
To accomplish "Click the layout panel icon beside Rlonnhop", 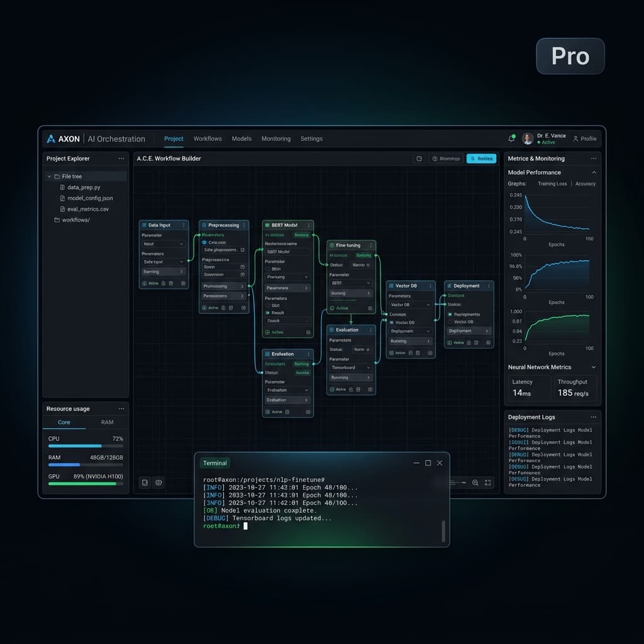I will tap(419, 158).
